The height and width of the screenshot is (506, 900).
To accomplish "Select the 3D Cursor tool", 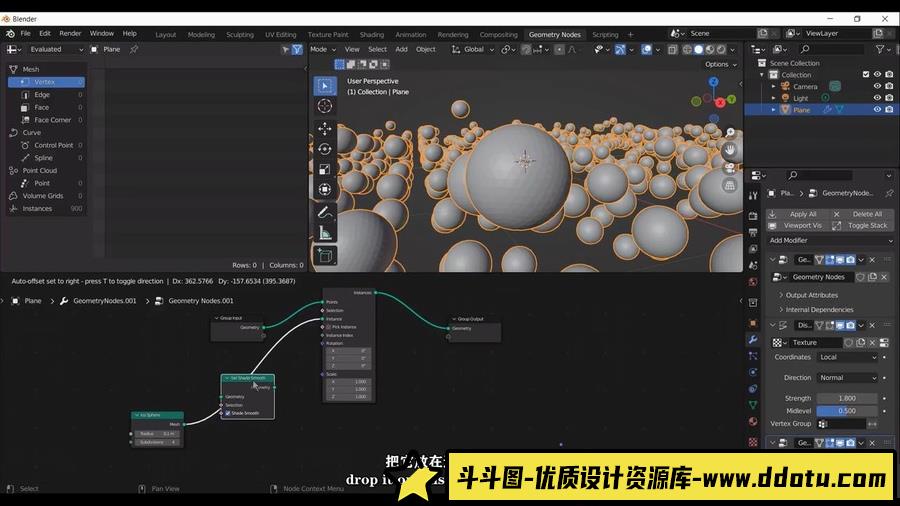I will click(325, 106).
